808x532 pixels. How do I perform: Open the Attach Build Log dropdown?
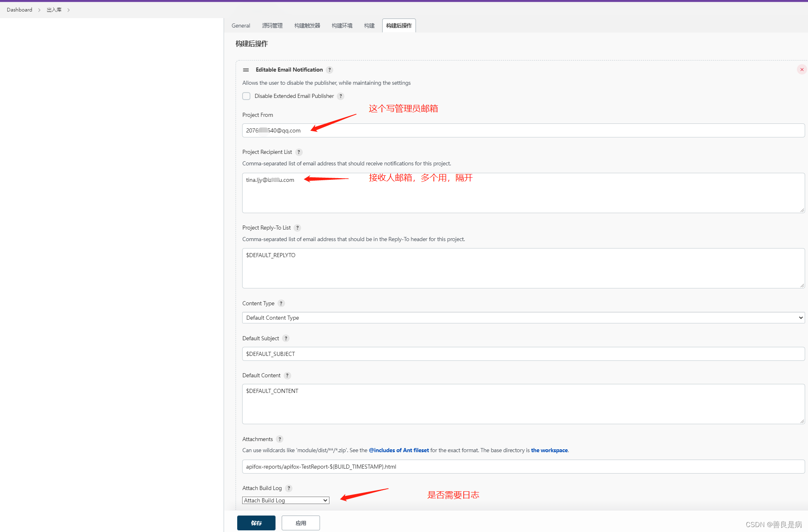pyautogui.click(x=285, y=500)
